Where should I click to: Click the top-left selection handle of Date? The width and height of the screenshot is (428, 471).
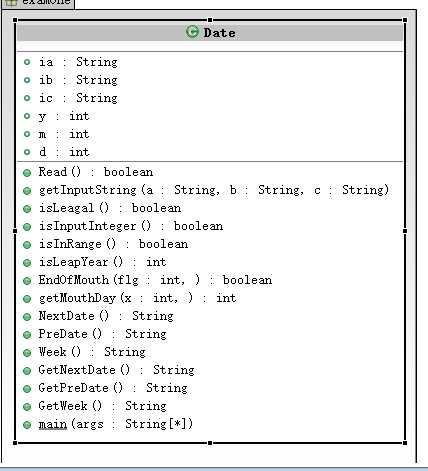point(15,20)
